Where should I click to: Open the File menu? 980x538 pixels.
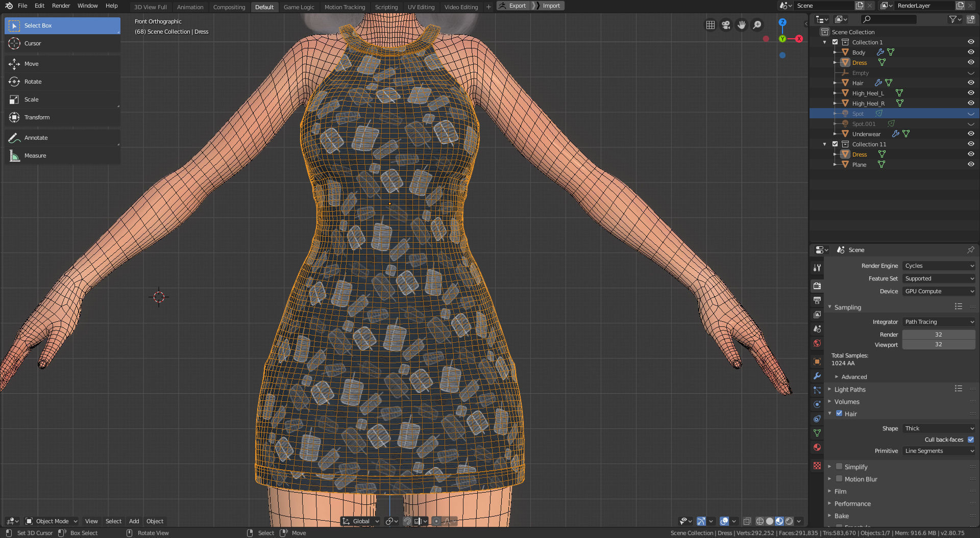coord(22,6)
